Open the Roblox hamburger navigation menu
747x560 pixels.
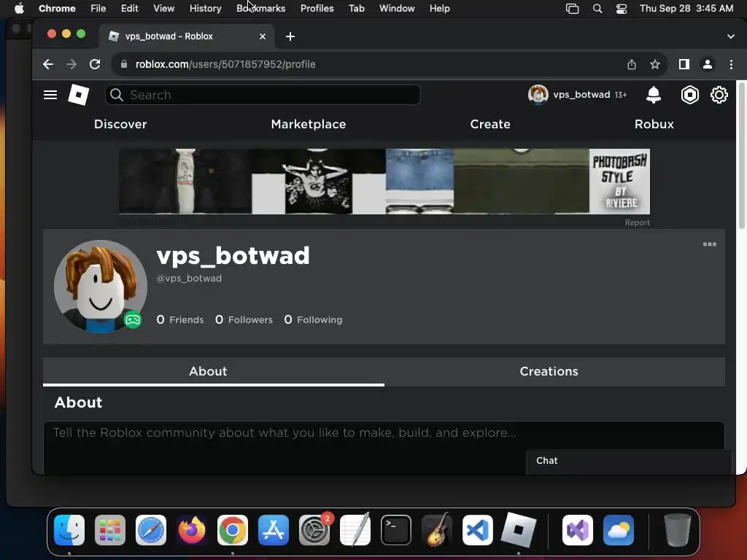pyautogui.click(x=50, y=95)
